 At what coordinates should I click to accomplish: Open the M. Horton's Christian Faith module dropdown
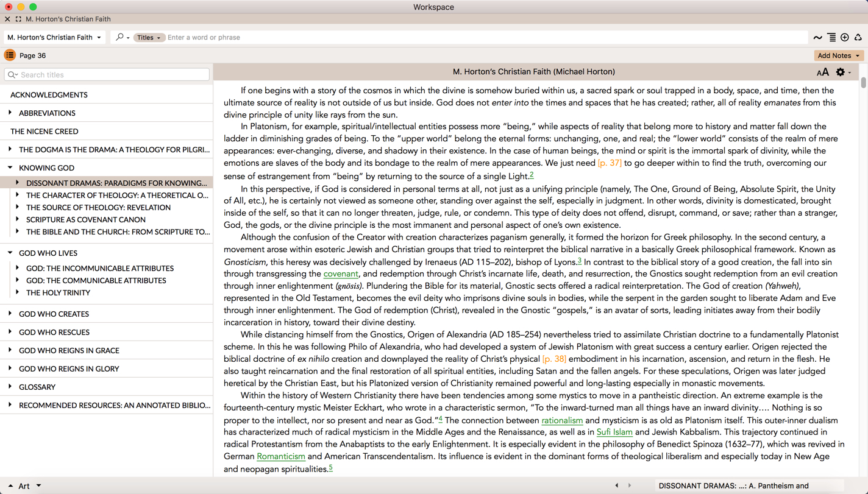[x=54, y=37]
